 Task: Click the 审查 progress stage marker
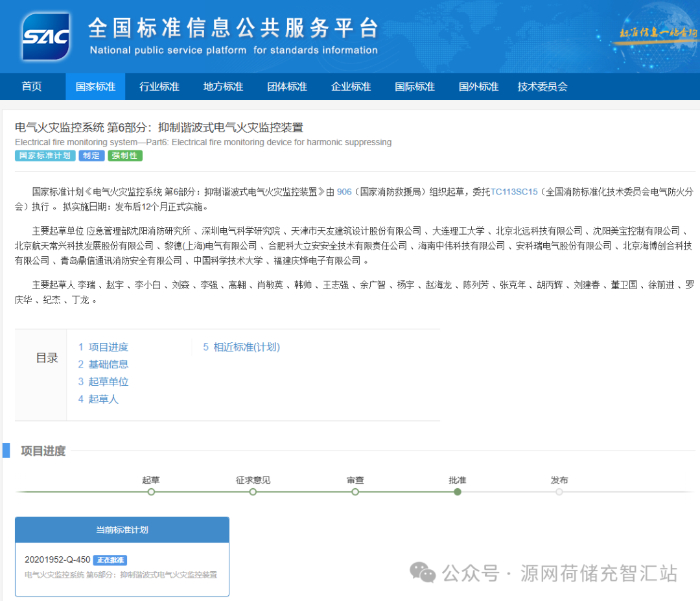tap(355, 492)
